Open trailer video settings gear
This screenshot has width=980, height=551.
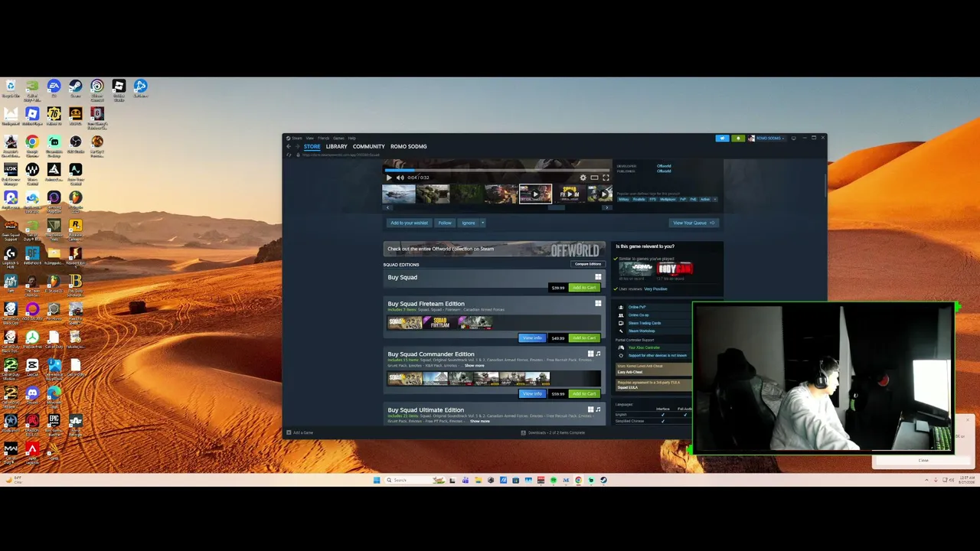pos(583,178)
